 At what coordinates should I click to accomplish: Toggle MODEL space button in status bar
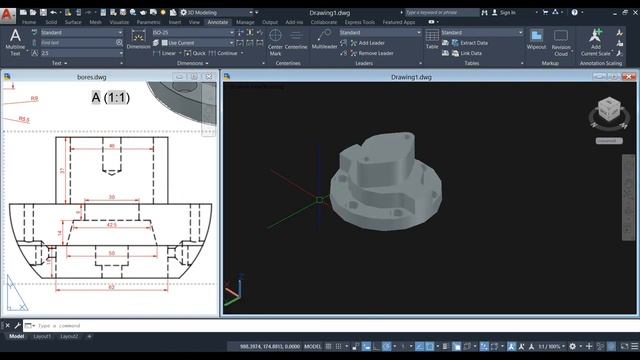click(313, 346)
